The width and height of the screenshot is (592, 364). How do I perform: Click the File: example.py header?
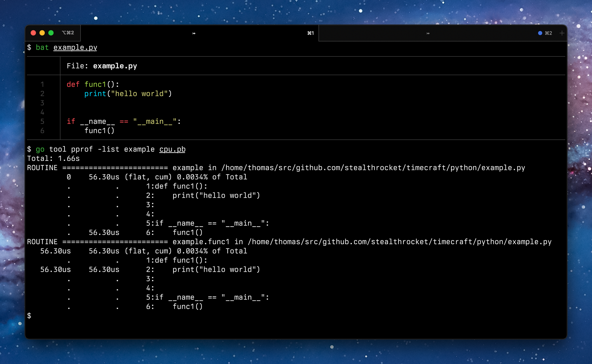(x=101, y=66)
